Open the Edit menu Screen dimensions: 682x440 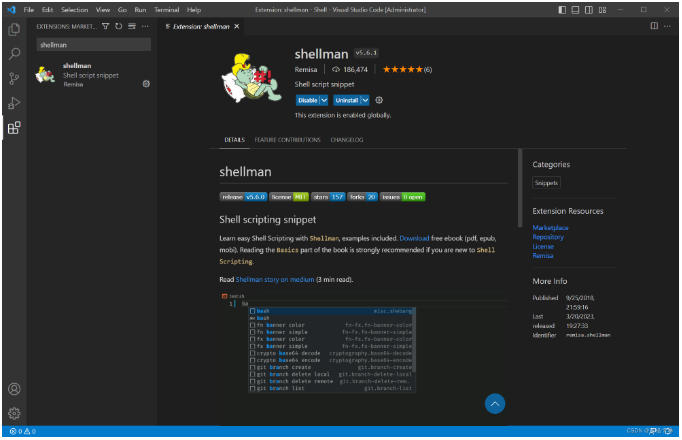point(47,10)
